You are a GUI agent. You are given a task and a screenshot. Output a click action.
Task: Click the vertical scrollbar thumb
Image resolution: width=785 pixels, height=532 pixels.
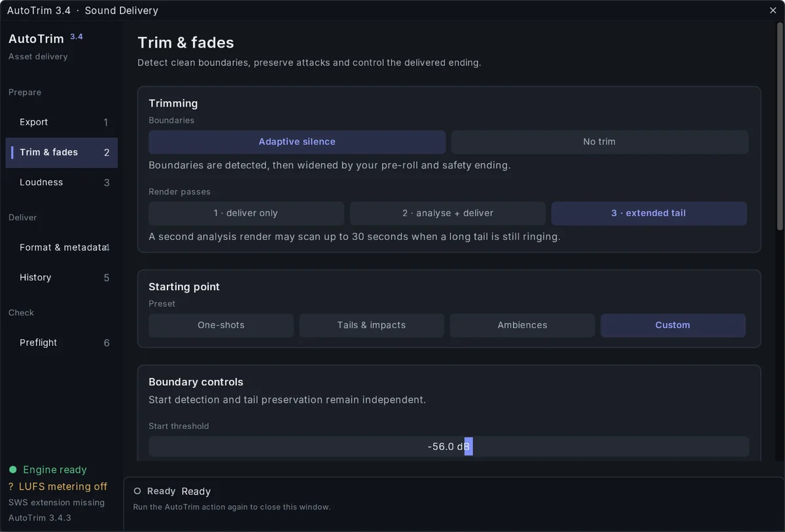point(779,126)
